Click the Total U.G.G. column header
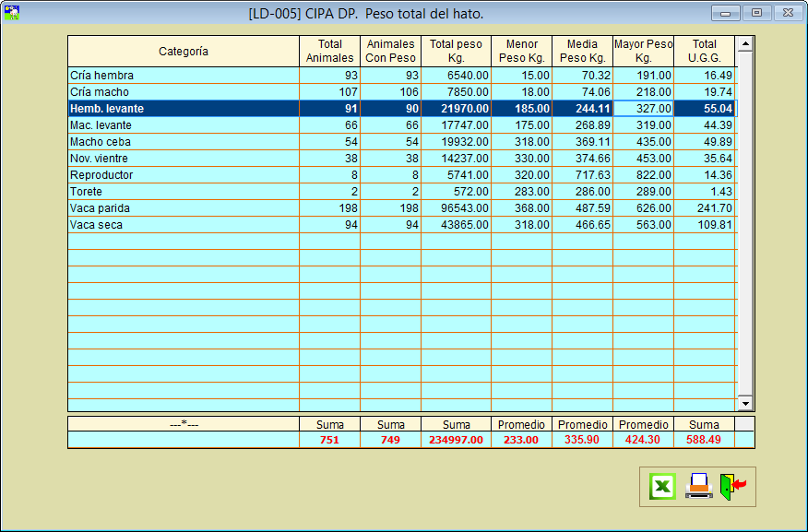This screenshot has height=532, width=808. click(x=704, y=52)
